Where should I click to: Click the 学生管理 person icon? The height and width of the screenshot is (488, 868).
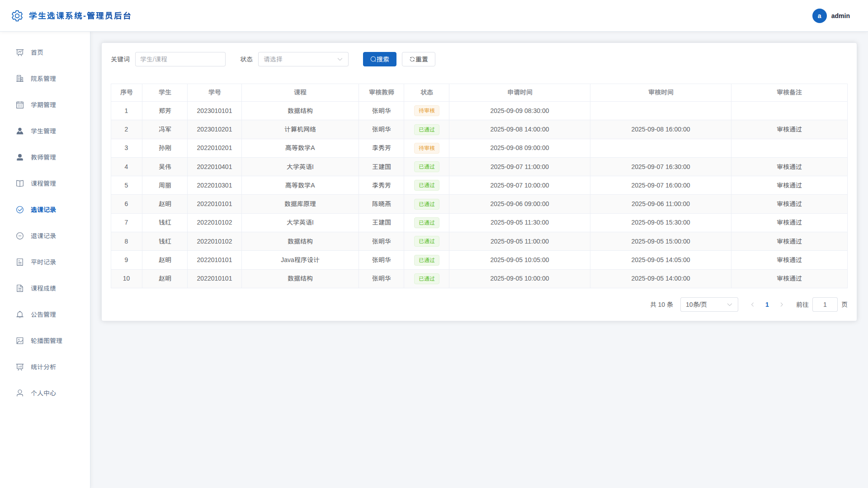click(x=20, y=131)
